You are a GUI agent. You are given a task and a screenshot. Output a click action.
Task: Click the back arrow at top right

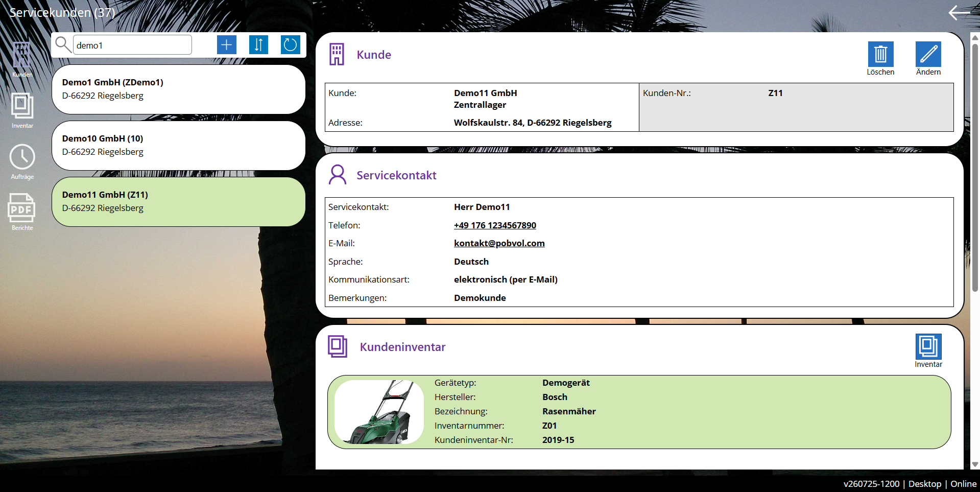(x=960, y=12)
